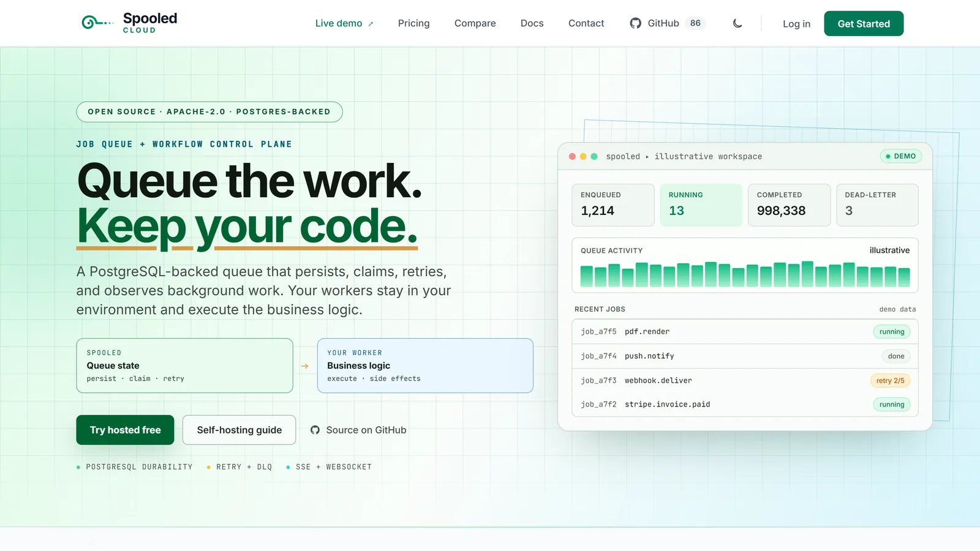Click the Running 13 stat tile
The image size is (980, 551).
pos(701,205)
